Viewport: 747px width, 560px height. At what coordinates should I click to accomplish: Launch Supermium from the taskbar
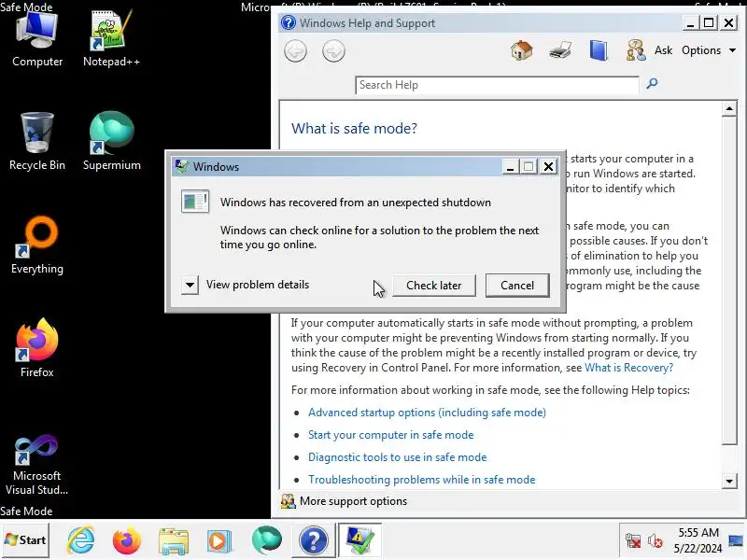267,540
